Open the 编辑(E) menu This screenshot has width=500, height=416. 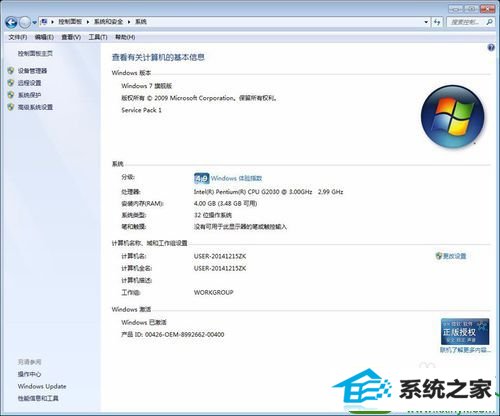point(44,37)
